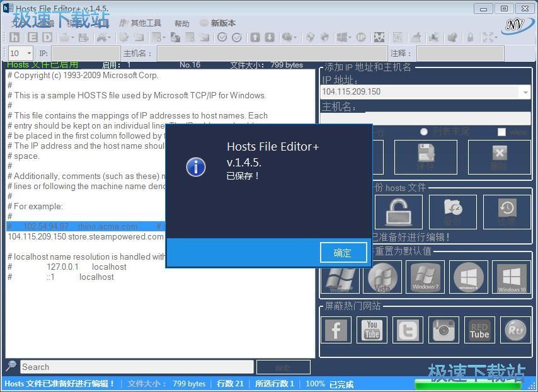
Task: Open the font size 10 dropdown
Action: click(29, 53)
